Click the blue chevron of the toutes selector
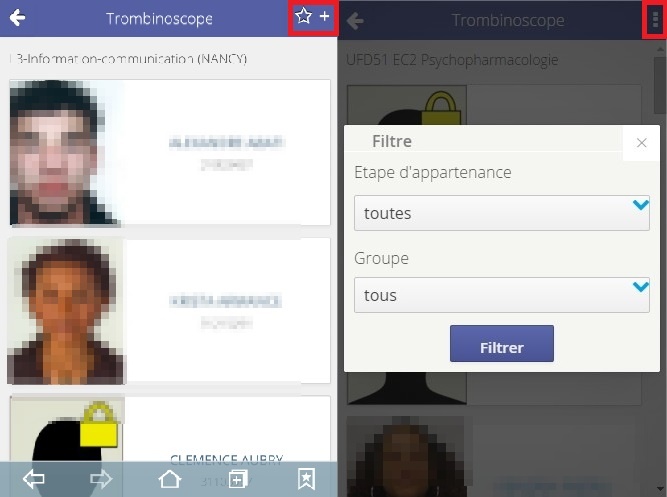The image size is (667, 497). 640,205
